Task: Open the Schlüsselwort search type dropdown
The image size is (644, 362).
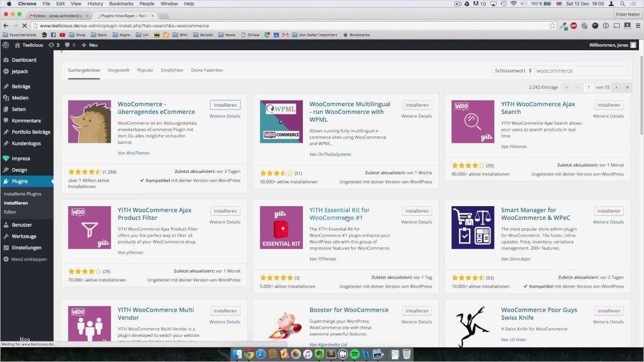Action: 512,71
